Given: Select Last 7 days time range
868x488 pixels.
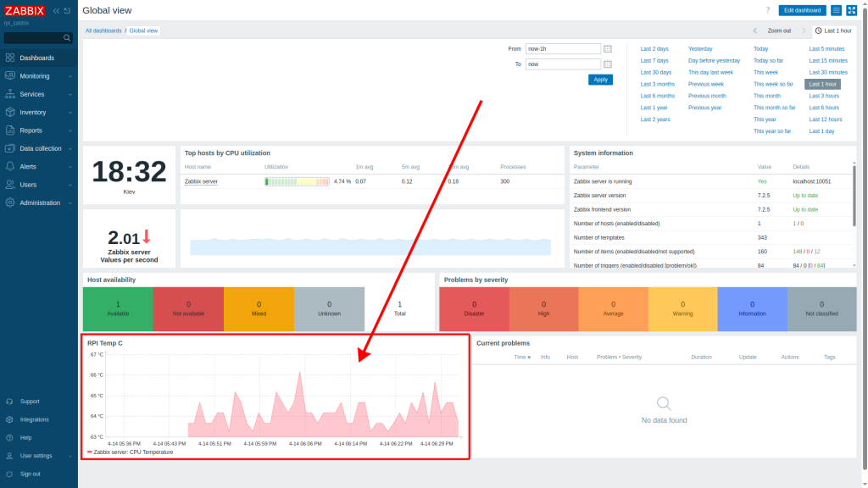Looking at the screenshot, I should tap(654, 61).
